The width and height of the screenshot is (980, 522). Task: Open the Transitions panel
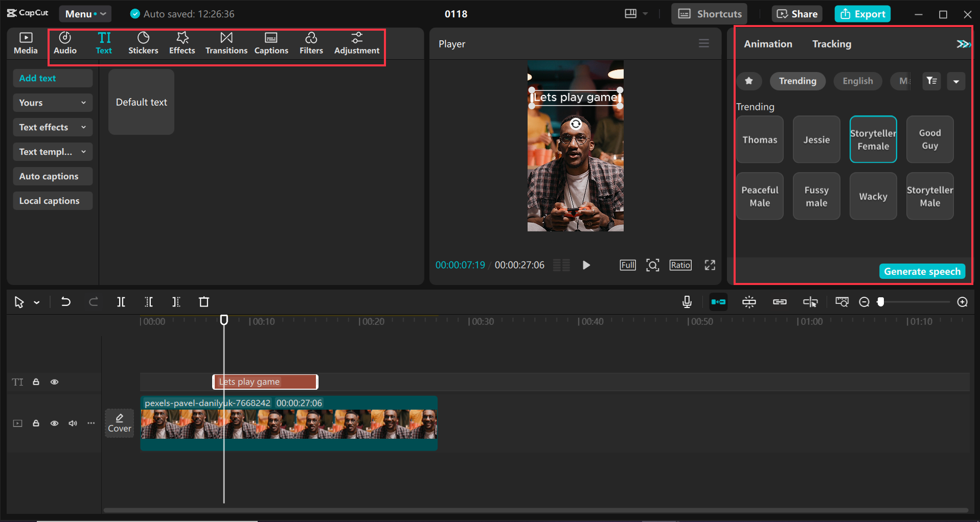(226, 43)
